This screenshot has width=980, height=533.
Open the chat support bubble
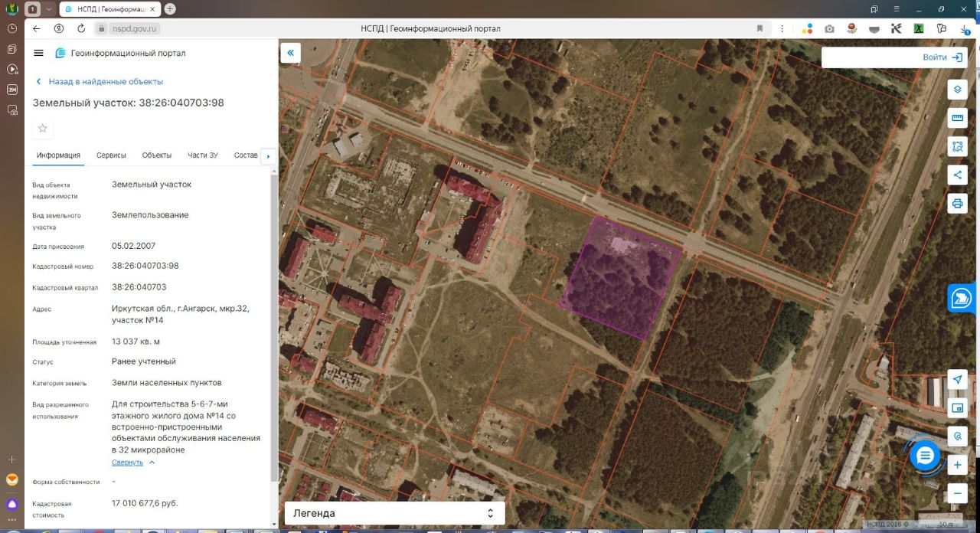(925, 456)
